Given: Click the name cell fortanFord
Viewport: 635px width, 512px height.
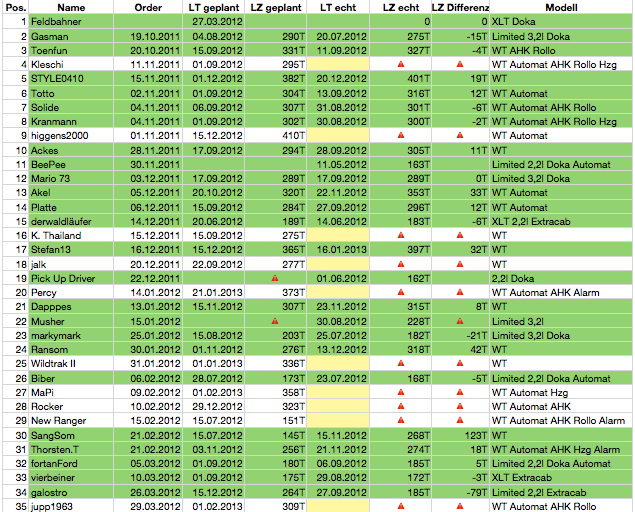Looking at the screenshot, I should coord(71,463).
